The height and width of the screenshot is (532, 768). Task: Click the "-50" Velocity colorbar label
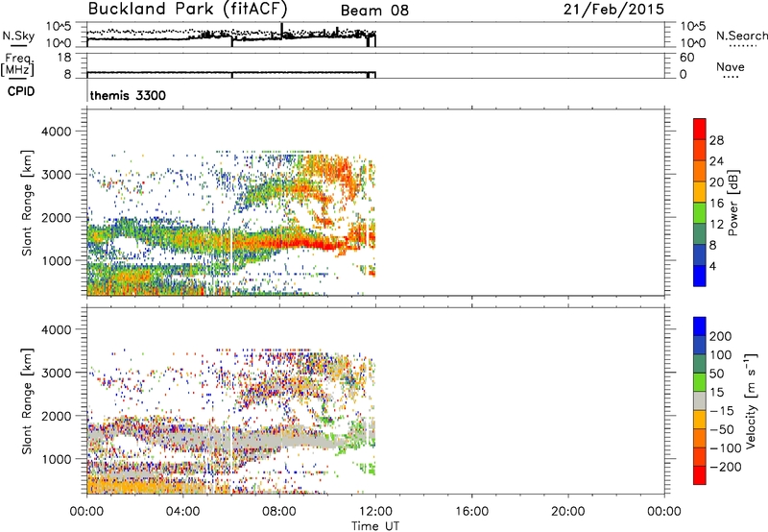(722, 429)
